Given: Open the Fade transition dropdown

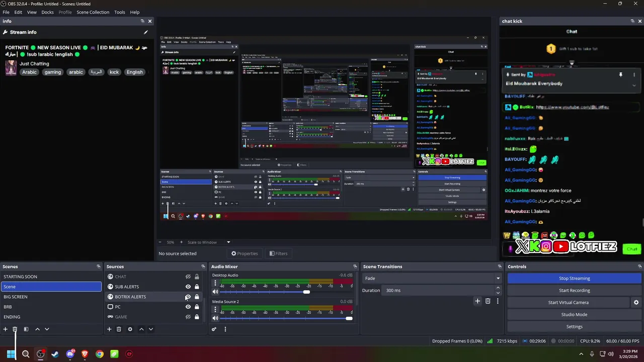Looking at the screenshot, I should [432, 278].
